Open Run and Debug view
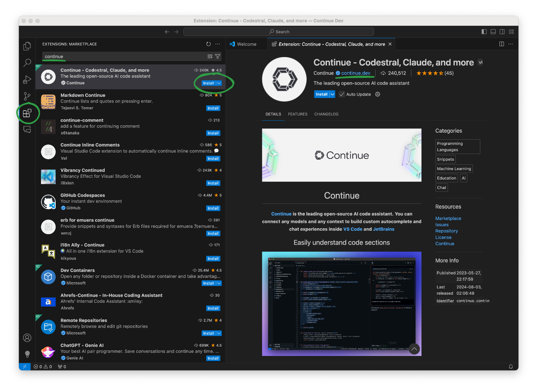 [x=27, y=80]
